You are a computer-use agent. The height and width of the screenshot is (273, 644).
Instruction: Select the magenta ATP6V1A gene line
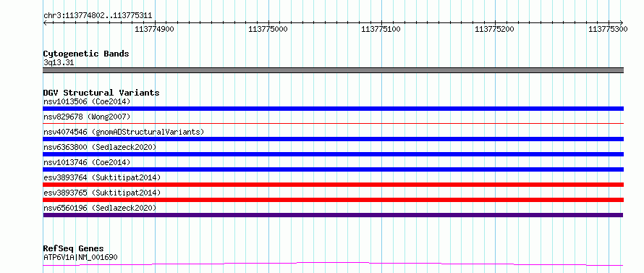point(333,264)
